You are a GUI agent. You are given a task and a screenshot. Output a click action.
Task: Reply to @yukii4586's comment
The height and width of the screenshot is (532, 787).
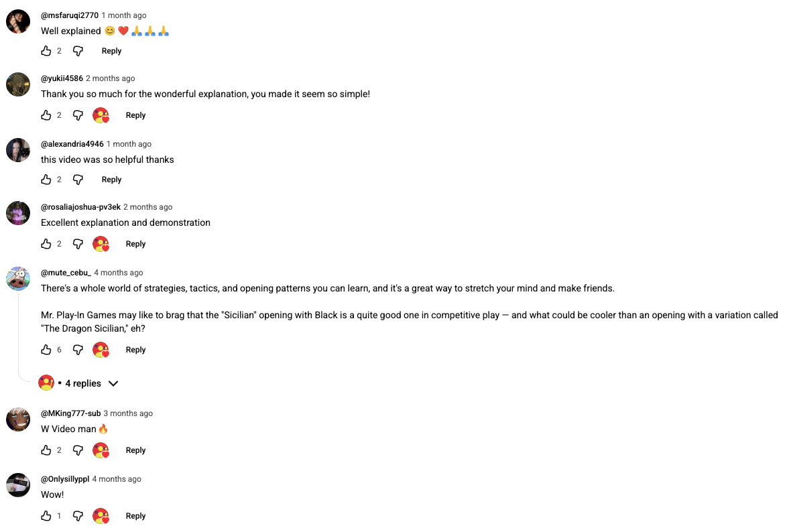(135, 115)
